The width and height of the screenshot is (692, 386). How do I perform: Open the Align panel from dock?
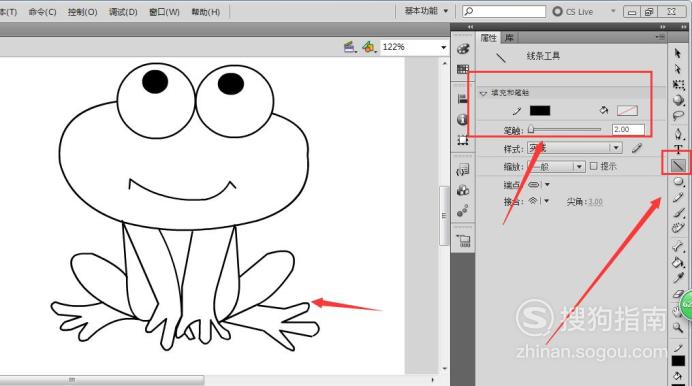click(463, 99)
